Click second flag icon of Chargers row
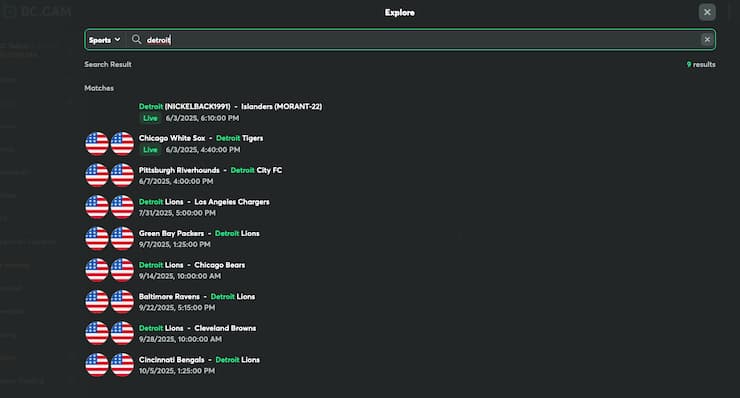The height and width of the screenshot is (398, 740). click(x=122, y=207)
